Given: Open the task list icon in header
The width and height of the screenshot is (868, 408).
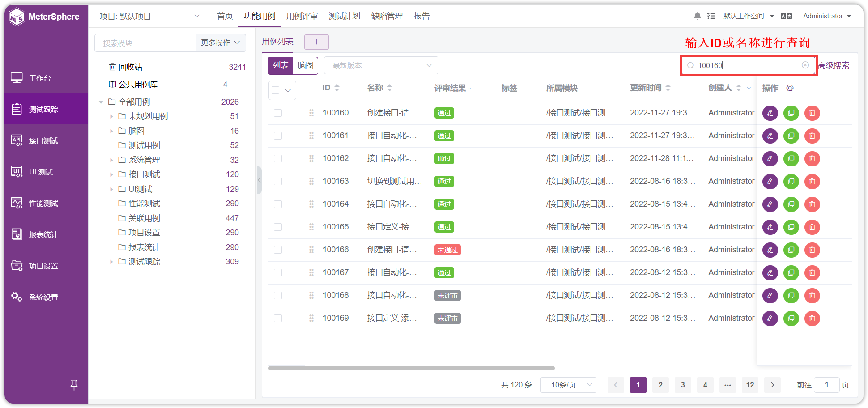Looking at the screenshot, I should [x=711, y=16].
